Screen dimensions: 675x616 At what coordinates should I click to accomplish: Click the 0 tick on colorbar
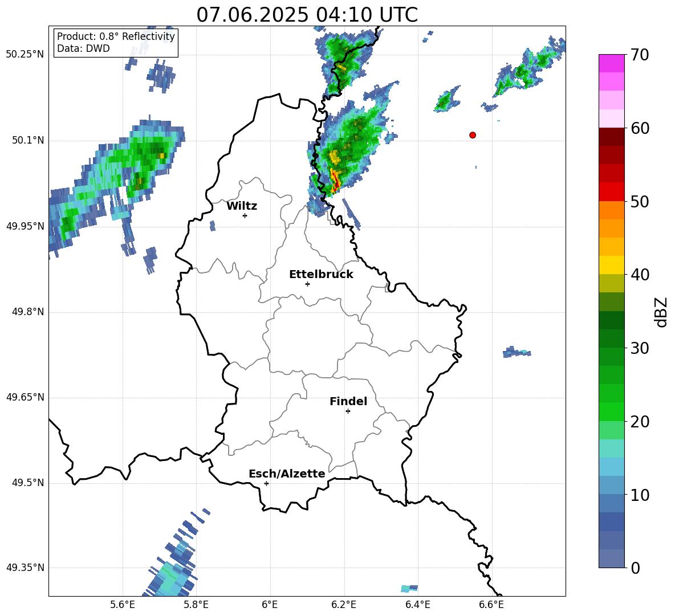(x=636, y=568)
